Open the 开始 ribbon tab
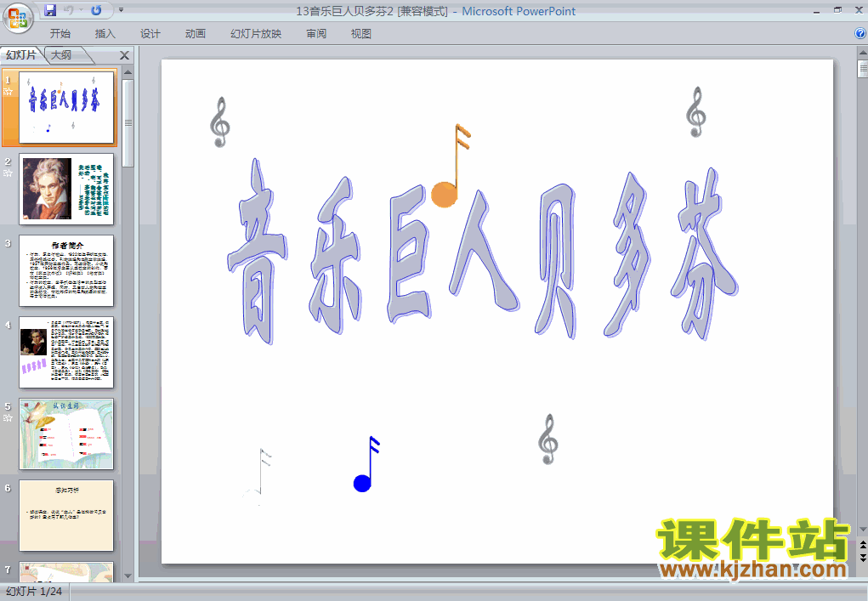Screen dimensions: 868x601 (x=60, y=34)
